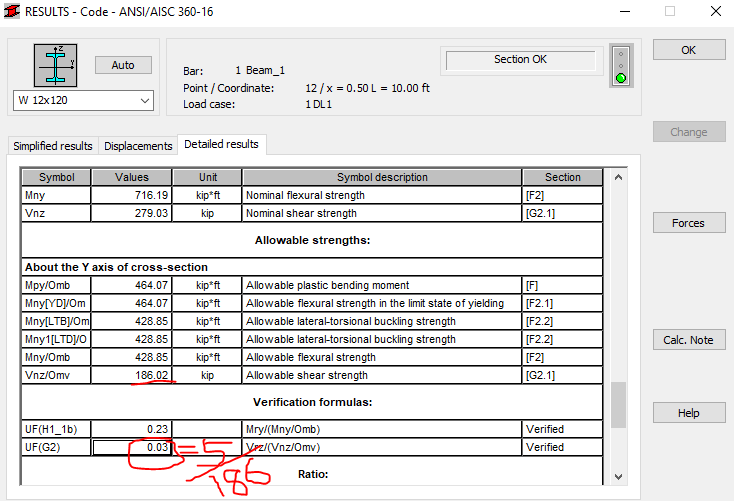Click the Mny/Omb symbol cell
This screenshot has height=501, width=734.
click(x=56, y=357)
